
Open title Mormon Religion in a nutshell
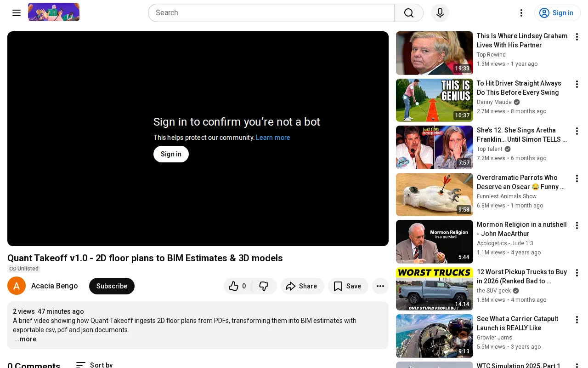click(x=522, y=229)
